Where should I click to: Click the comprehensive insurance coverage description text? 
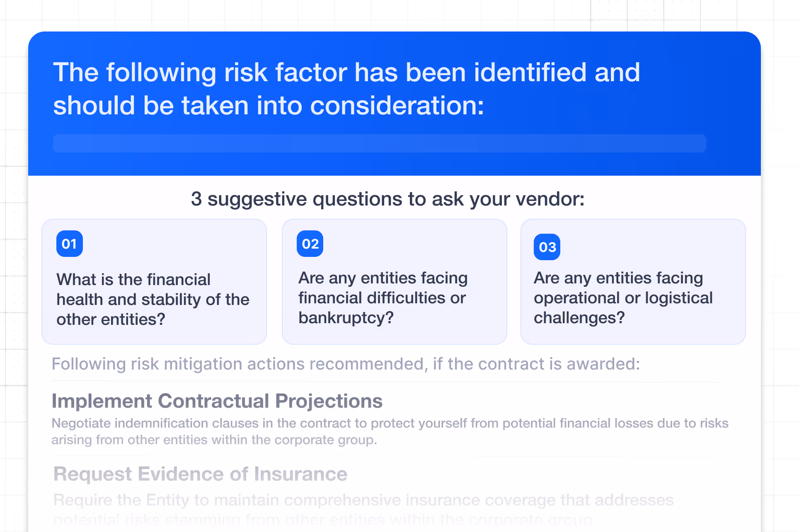363,510
